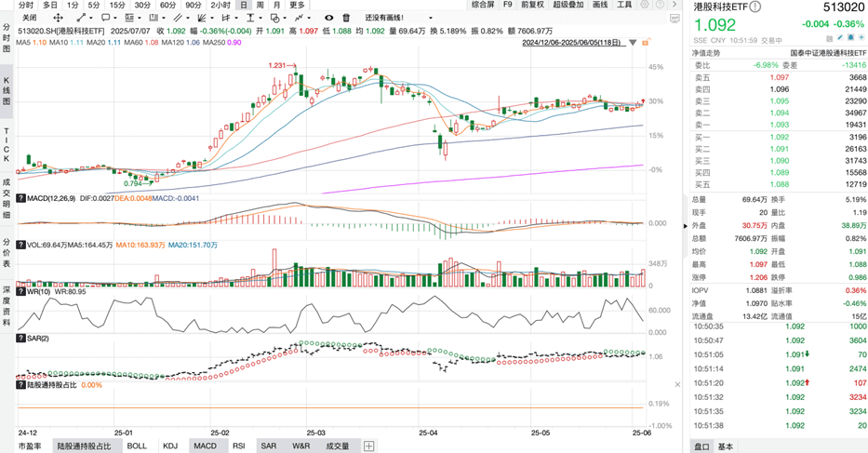
Task: Toggle the orange date range lock
Action: [646, 42]
